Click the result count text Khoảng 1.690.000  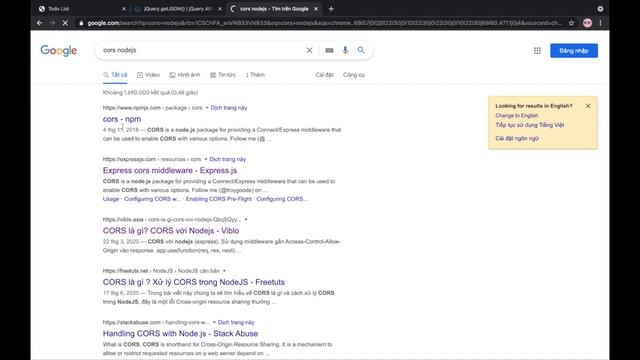tap(150, 93)
